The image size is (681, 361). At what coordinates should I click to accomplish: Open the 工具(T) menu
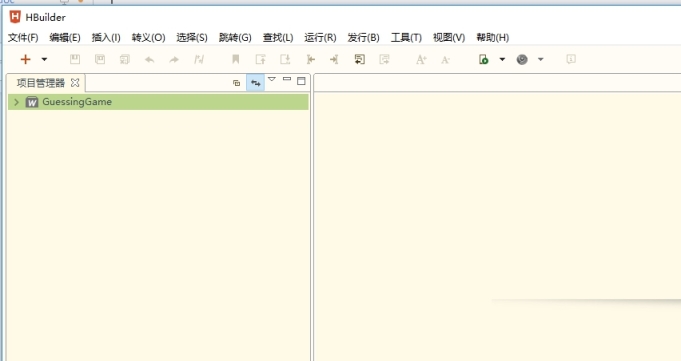coord(406,38)
